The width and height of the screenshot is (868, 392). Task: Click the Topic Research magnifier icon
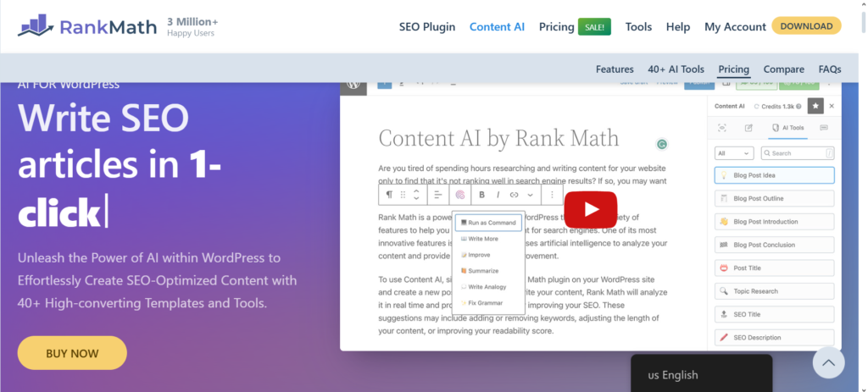point(723,290)
